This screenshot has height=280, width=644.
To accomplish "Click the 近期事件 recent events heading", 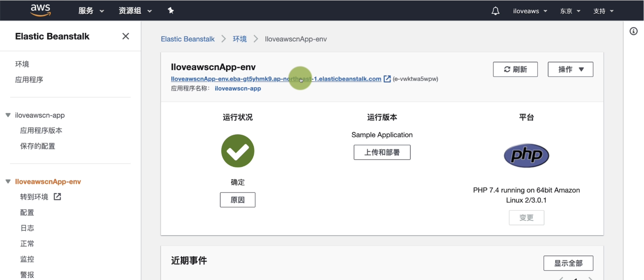I will (189, 261).
